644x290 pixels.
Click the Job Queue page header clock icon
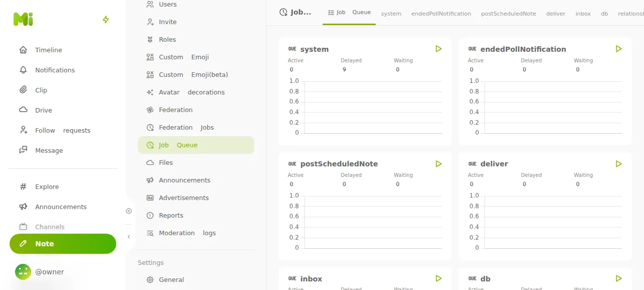tap(284, 12)
